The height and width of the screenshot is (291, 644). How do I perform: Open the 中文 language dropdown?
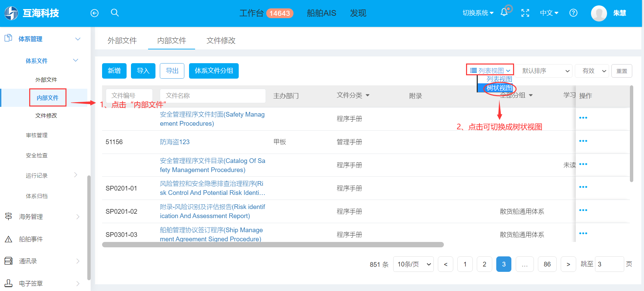pyautogui.click(x=549, y=13)
